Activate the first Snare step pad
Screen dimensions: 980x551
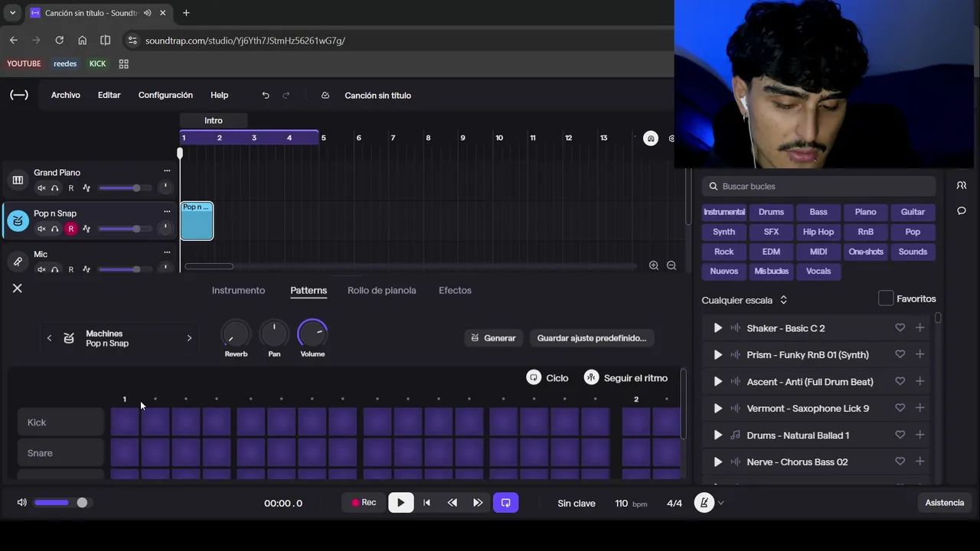(125, 453)
